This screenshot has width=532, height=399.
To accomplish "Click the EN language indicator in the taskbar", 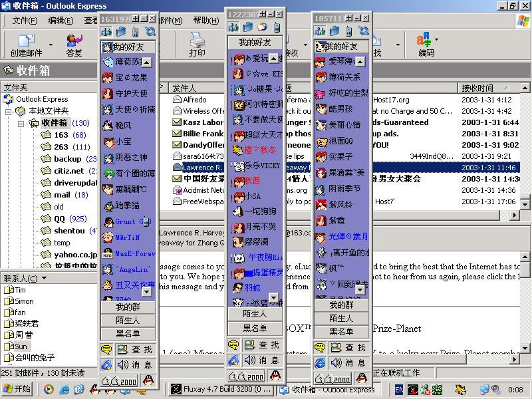I will click(x=399, y=390).
